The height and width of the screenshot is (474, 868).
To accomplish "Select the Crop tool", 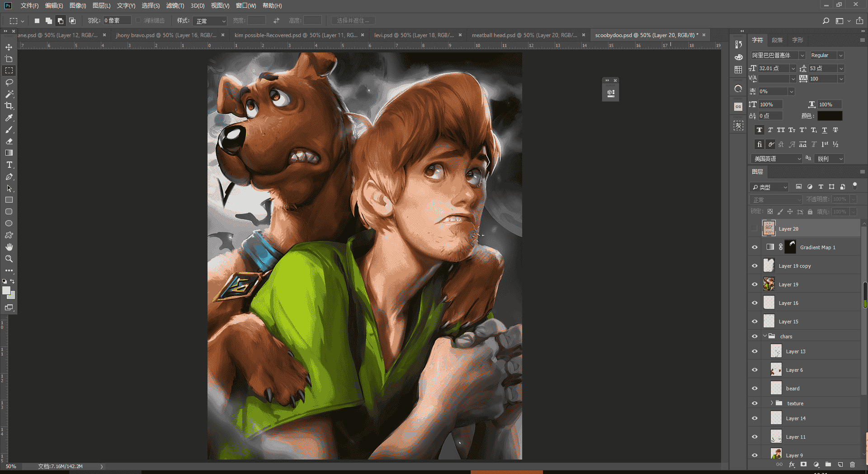I will click(x=9, y=106).
